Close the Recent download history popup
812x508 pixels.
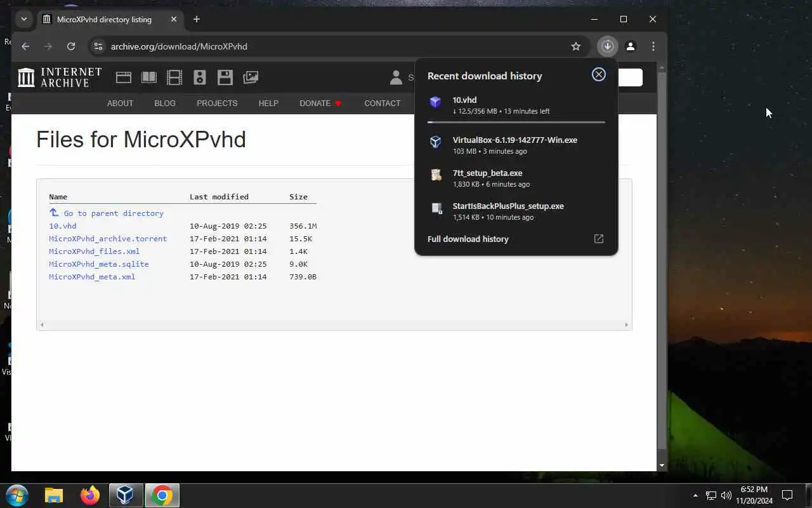click(x=599, y=74)
